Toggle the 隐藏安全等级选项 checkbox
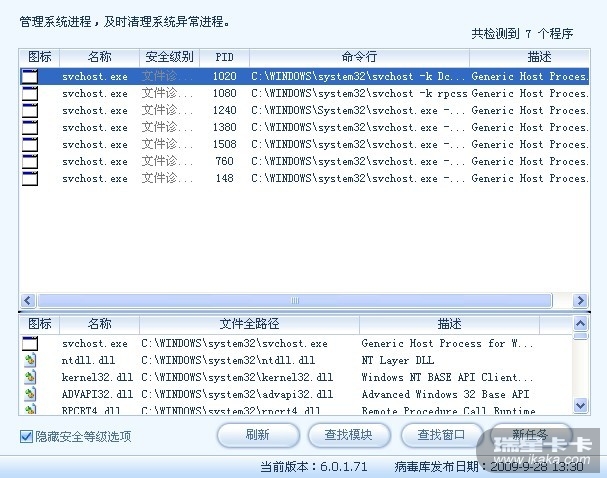The height and width of the screenshot is (478, 607). coord(26,437)
